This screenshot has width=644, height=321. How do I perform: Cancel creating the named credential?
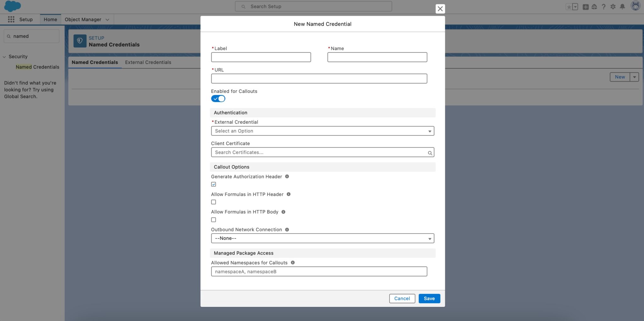(x=402, y=298)
